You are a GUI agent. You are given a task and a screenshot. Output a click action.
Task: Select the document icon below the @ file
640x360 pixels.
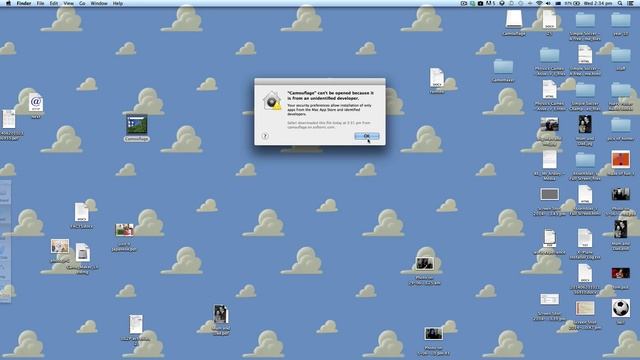click(9, 119)
